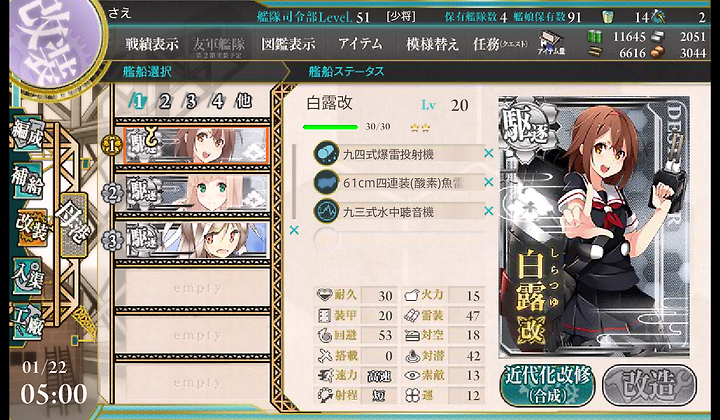Remove the 九四式爆雷投射機 with its X
This screenshot has width=720, height=420.
click(x=489, y=153)
